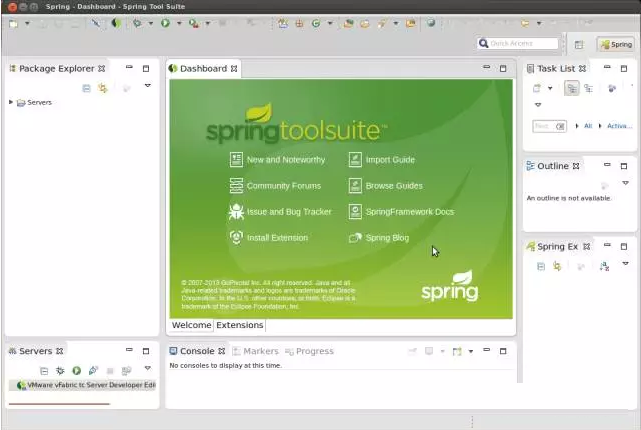Click the Run External Tools toolbar icon
Screen dimensions: 641x430
click(193, 24)
